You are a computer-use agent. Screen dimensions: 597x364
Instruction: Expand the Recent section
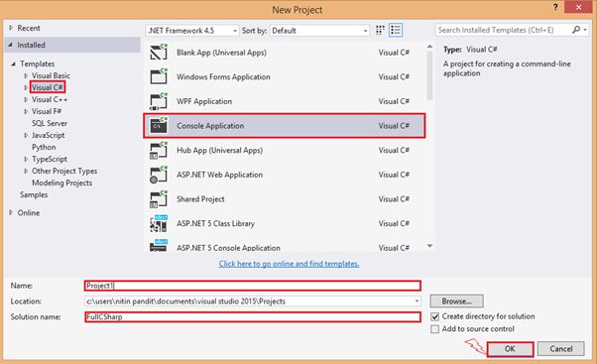(11, 28)
